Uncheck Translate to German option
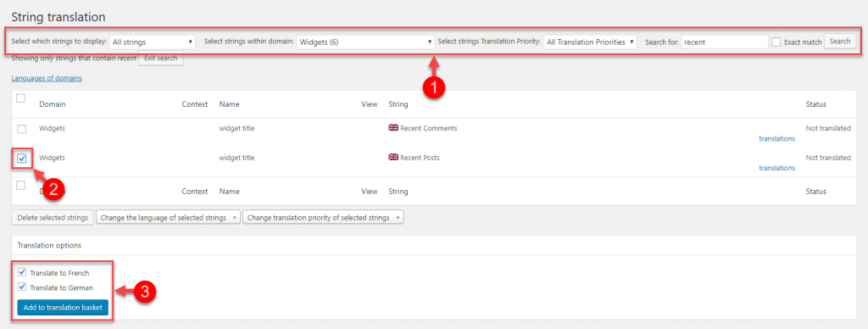Screen dimensions: 868x329 [21, 287]
